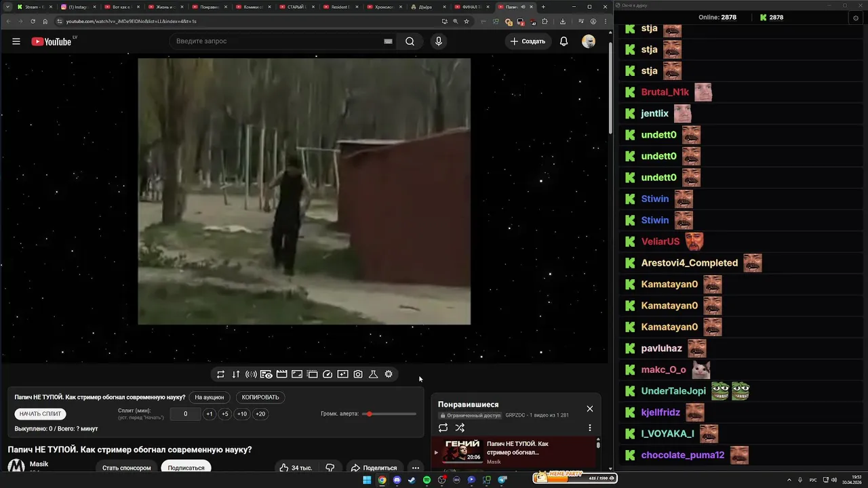Open Spotify from the taskbar
The width and height of the screenshot is (868, 488).
point(427,480)
